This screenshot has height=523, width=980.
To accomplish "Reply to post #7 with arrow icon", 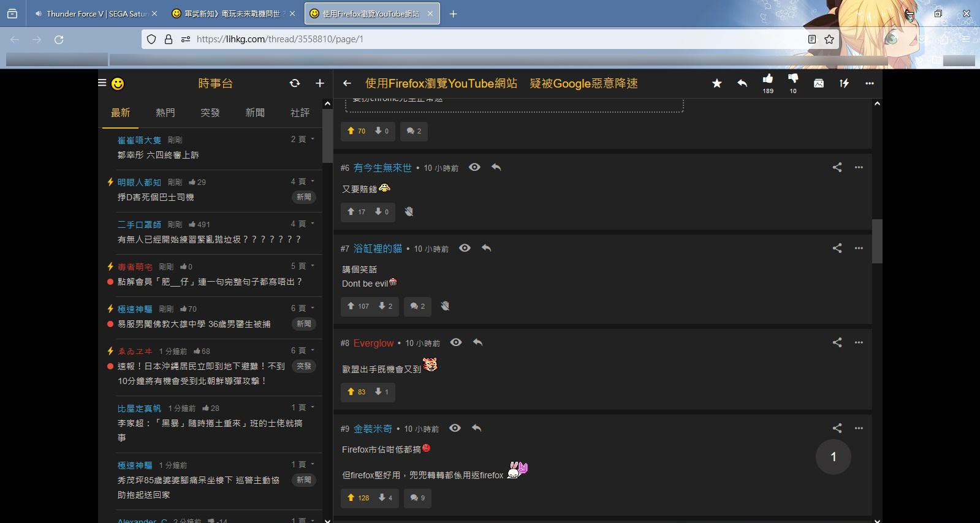I will [487, 248].
